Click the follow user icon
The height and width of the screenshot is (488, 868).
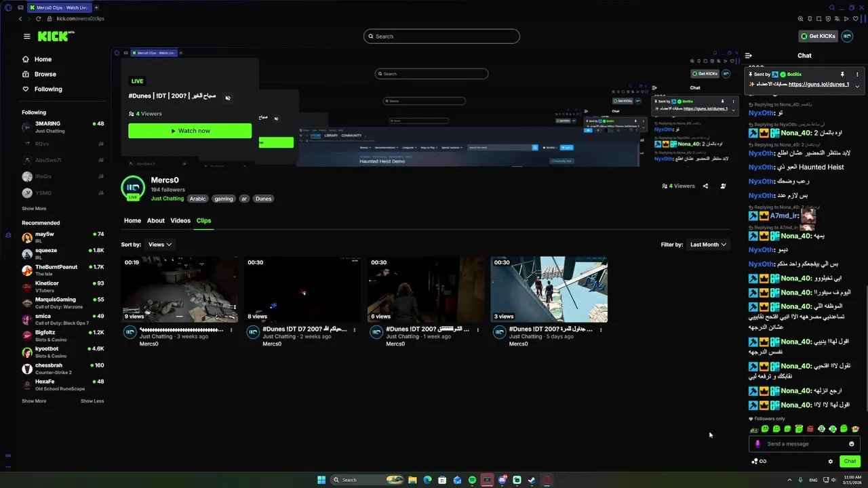[x=723, y=186]
